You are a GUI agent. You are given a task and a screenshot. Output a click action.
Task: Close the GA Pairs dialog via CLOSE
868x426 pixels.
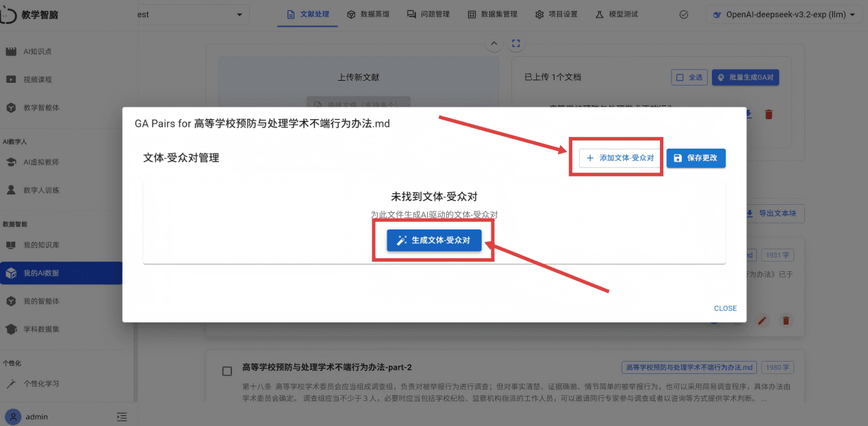pyautogui.click(x=725, y=308)
